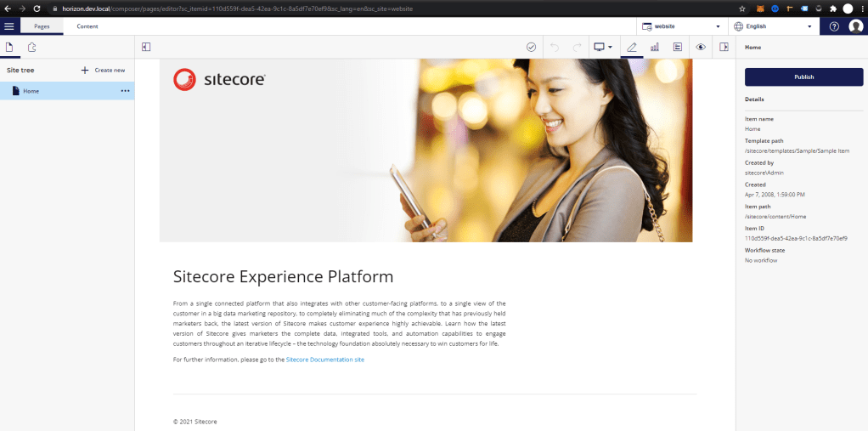Open the device preview dropdown
The height and width of the screenshot is (431, 868).
coord(603,47)
